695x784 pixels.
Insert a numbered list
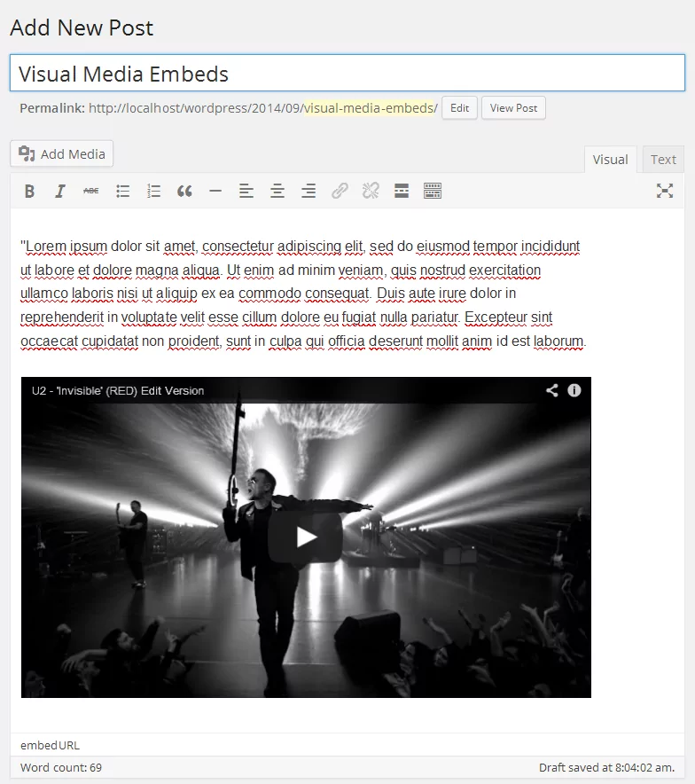153,191
